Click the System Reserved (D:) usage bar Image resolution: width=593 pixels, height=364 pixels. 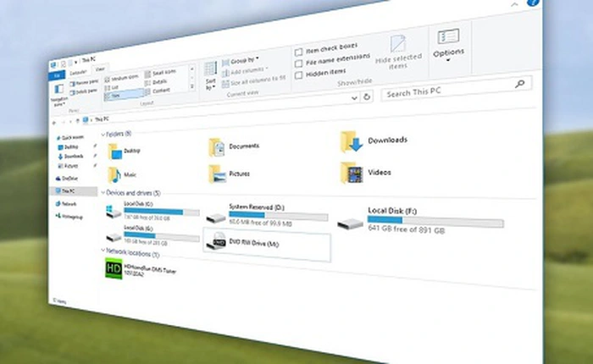click(x=279, y=216)
